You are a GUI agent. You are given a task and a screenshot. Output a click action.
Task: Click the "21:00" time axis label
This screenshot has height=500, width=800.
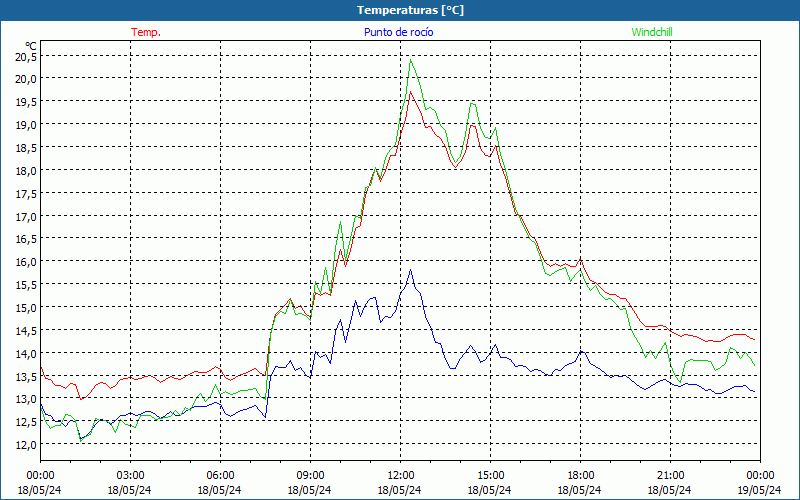[670, 476]
